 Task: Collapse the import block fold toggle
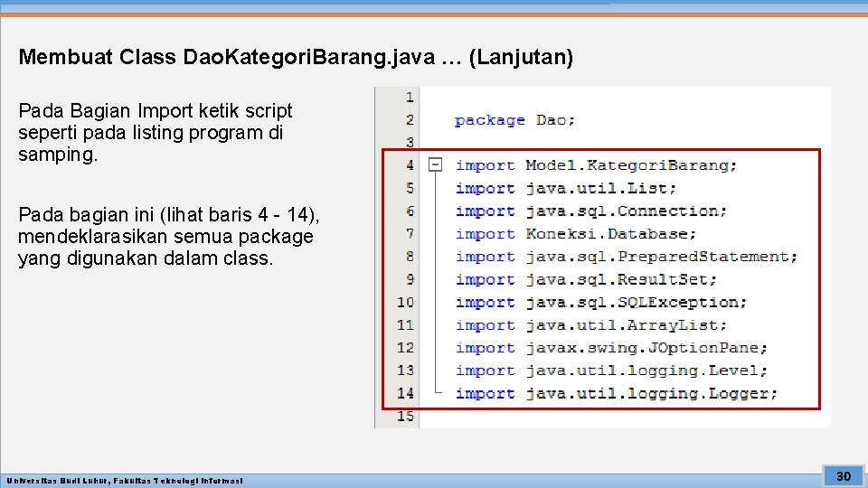point(435,164)
